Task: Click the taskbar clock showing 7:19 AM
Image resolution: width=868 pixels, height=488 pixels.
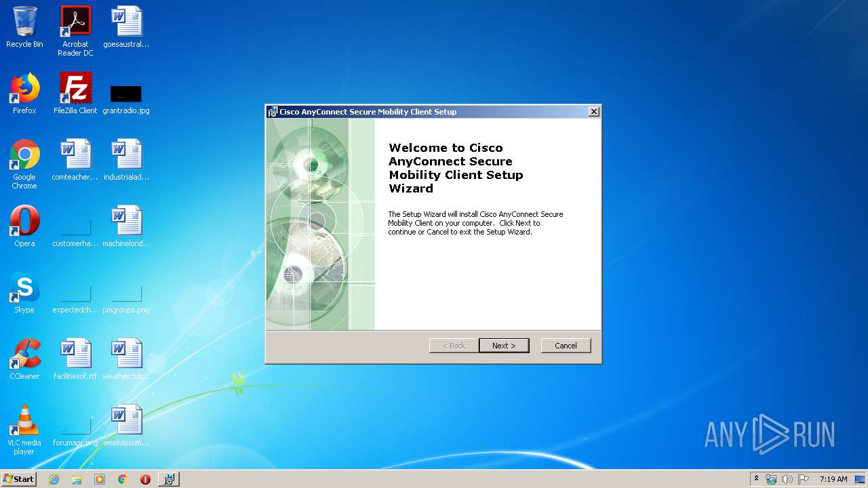Action: click(x=833, y=479)
